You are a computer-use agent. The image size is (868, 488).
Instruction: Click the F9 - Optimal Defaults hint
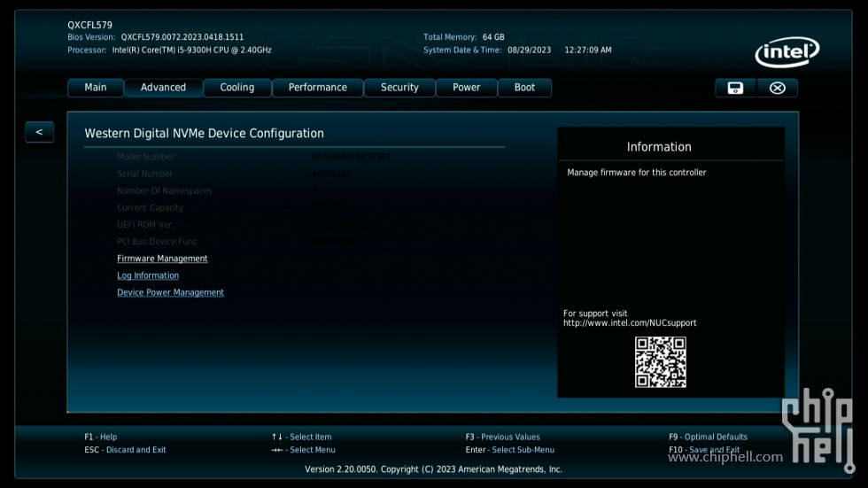pyautogui.click(x=708, y=438)
